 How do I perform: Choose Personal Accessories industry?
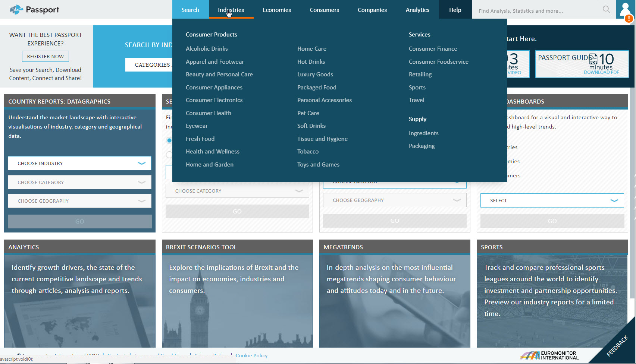coord(325,100)
